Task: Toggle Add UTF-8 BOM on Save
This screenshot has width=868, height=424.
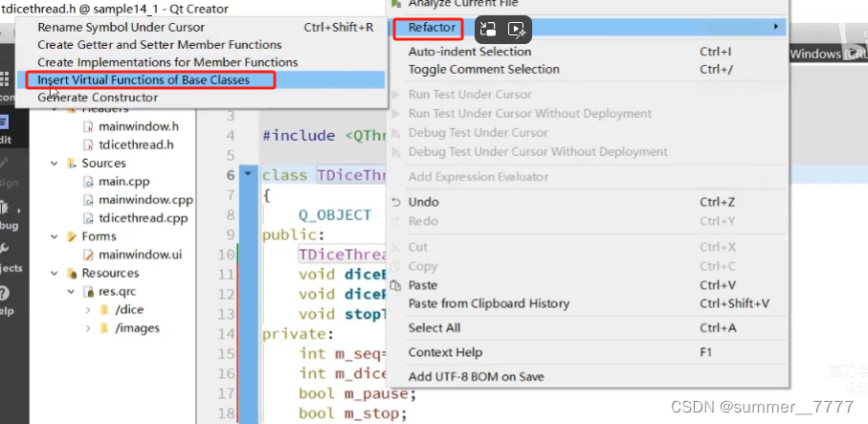Action: [589, 376]
